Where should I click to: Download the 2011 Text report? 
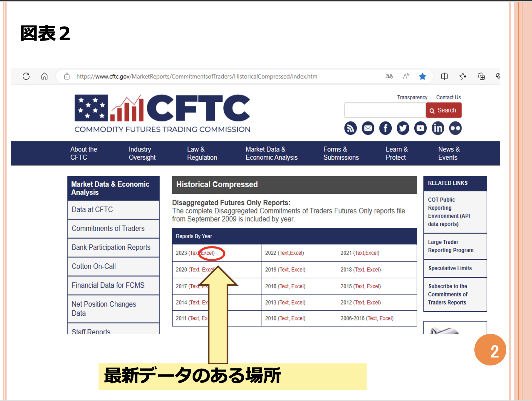pos(194,318)
